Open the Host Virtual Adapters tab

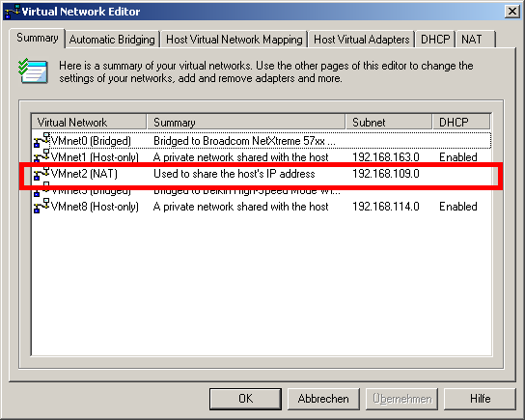(x=361, y=40)
